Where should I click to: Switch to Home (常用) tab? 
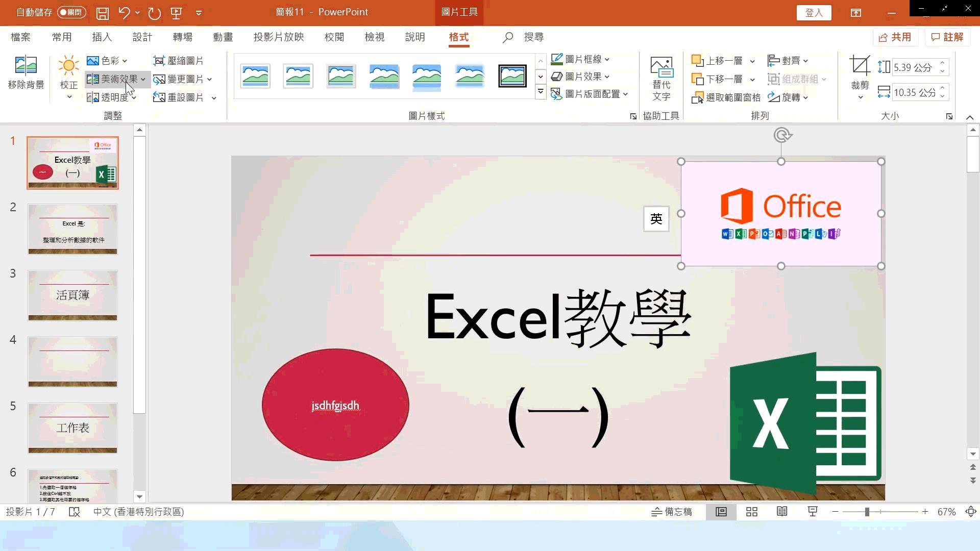(x=62, y=37)
